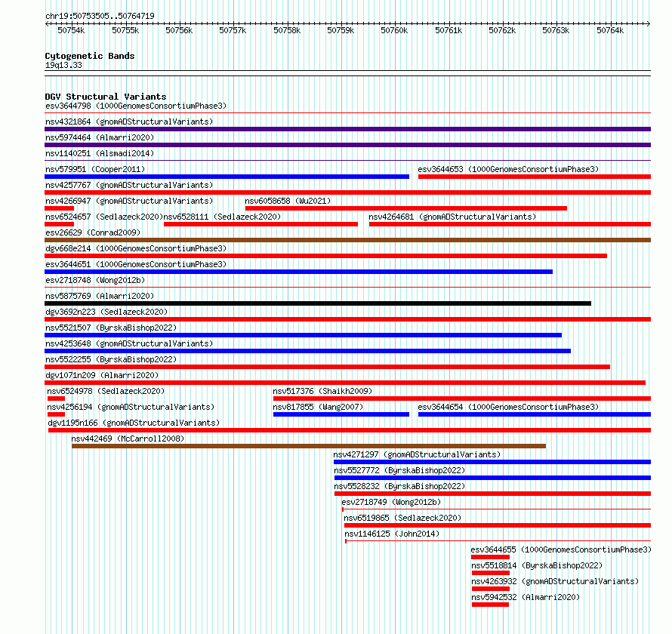Click the blue esv3644651 variant bar
The height and width of the screenshot is (634, 672).
pos(299,272)
